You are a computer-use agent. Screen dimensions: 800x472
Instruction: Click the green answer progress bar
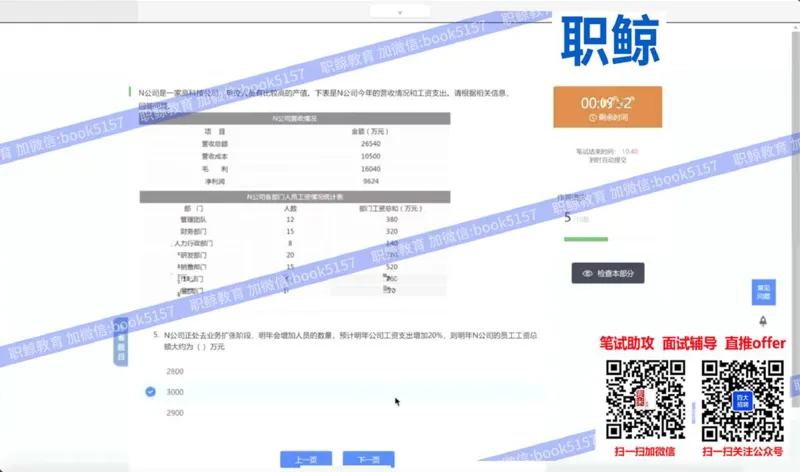tap(586, 239)
